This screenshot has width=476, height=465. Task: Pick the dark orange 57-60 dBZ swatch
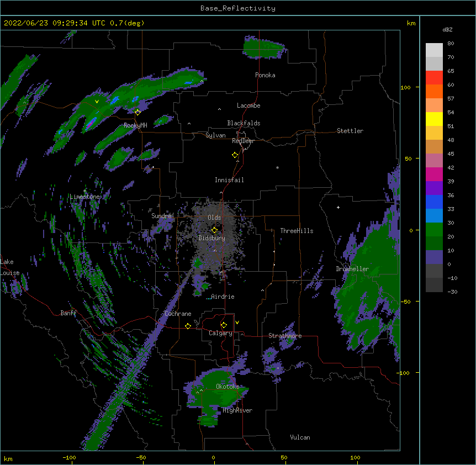tap(434, 91)
